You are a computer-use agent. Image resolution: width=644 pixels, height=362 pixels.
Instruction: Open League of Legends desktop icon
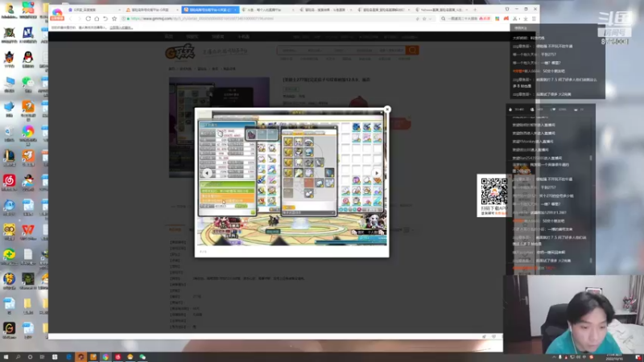[x=9, y=158]
